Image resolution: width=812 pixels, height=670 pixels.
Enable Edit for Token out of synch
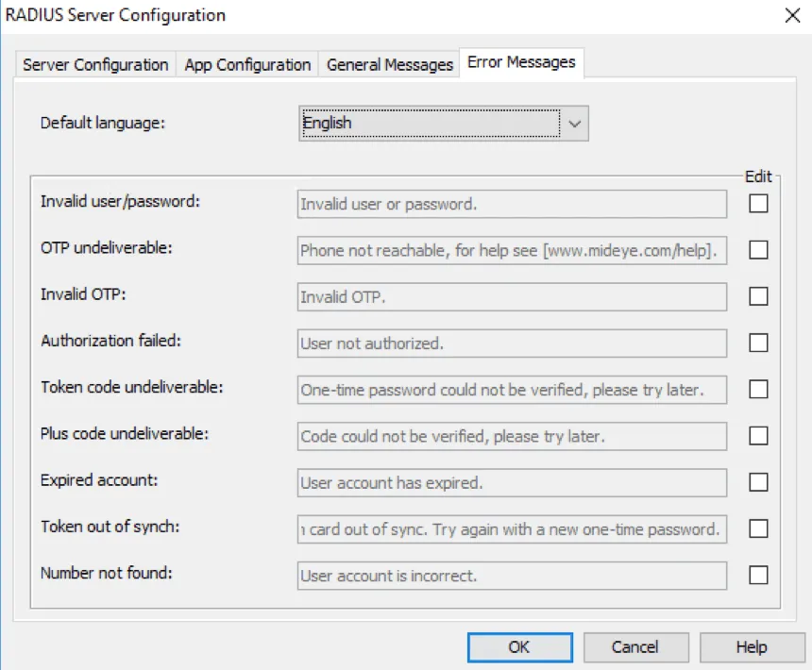758,528
